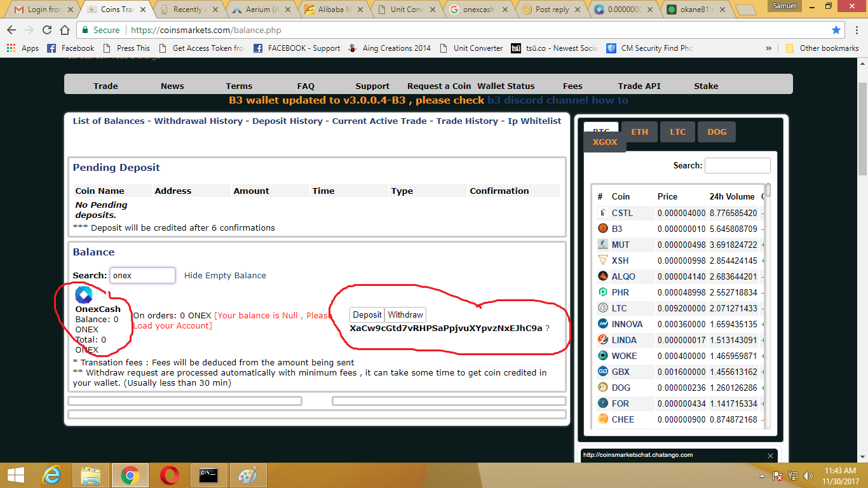This screenshot has height=488, width=868.
Task: Open the Ip Whitelist link
Action: click(x=534, y=121)
